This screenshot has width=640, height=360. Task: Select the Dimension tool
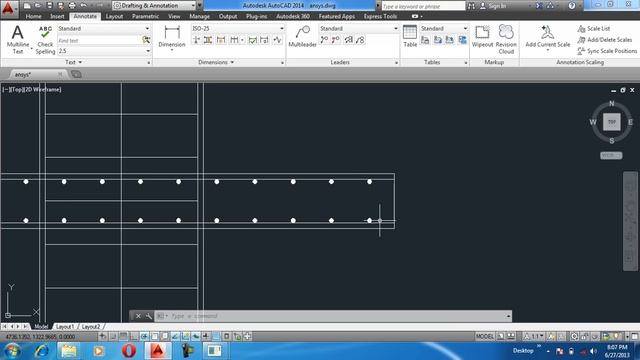172,37
